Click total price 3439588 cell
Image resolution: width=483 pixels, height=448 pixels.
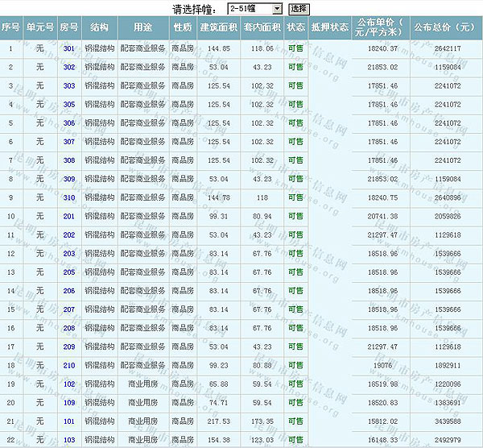pyautogui.click(x=447, y=421)
